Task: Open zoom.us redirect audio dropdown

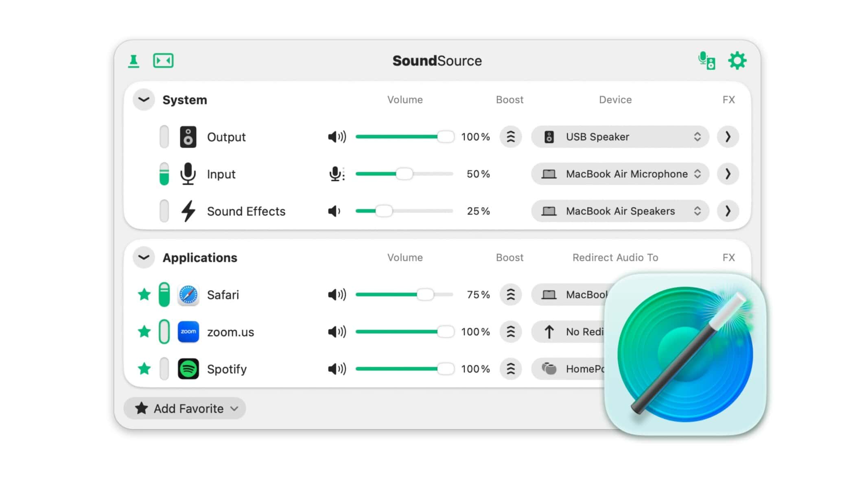Action: point(568,332)
